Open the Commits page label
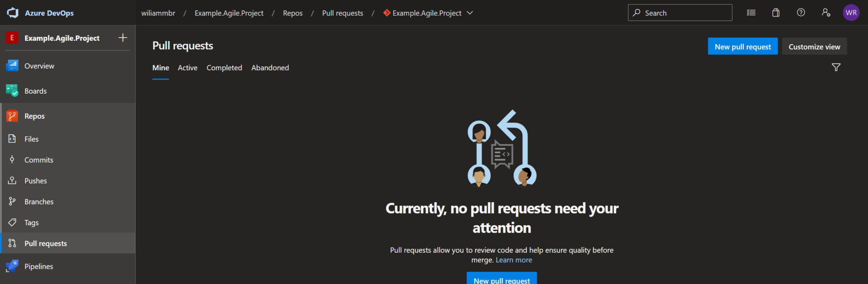The image size is (868, 284). (39, 160)
